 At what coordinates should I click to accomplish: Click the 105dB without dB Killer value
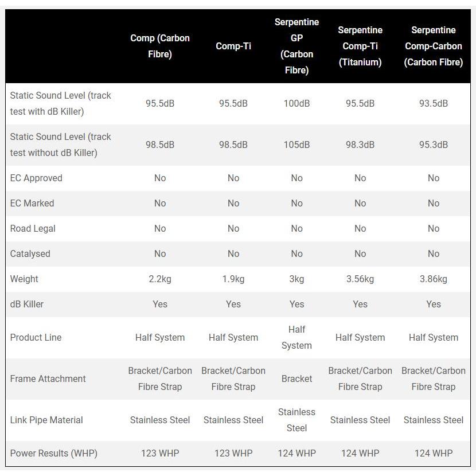296,145
